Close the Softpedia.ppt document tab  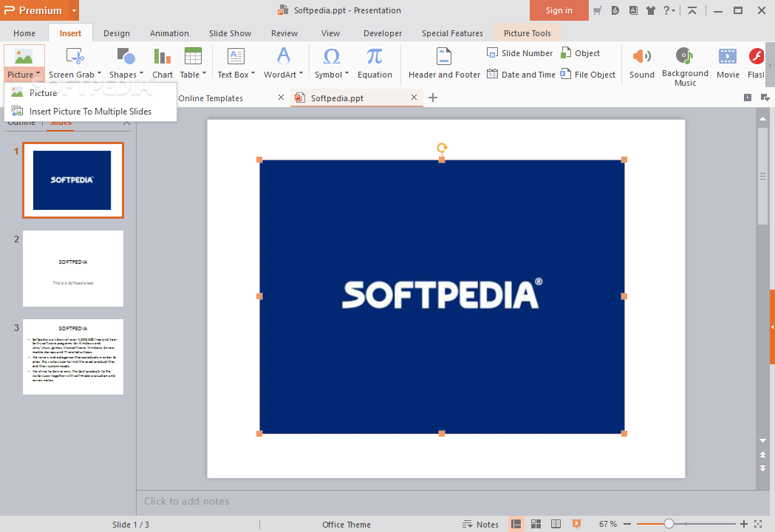click(x=414, y=98)
